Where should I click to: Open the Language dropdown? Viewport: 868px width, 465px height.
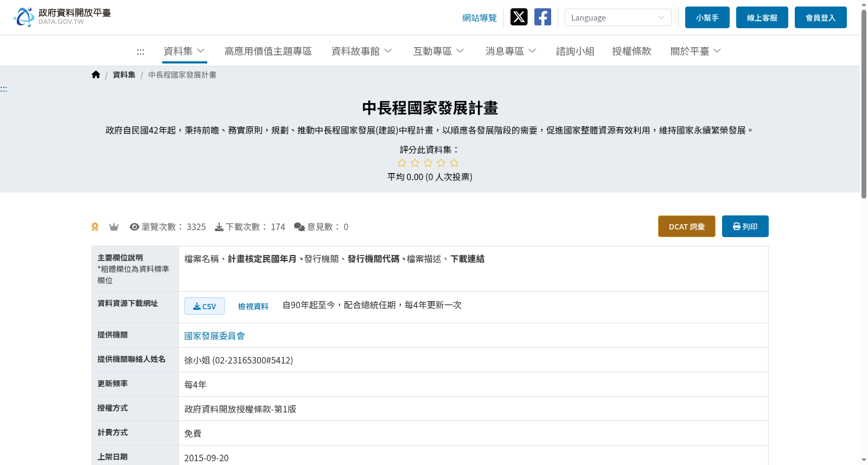(618, 17)
